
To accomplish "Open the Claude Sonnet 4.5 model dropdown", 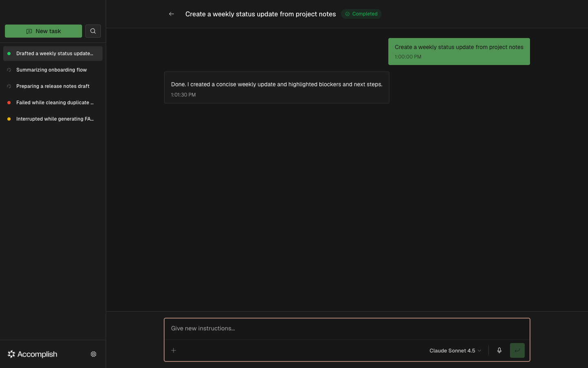I will click(454, 350).
